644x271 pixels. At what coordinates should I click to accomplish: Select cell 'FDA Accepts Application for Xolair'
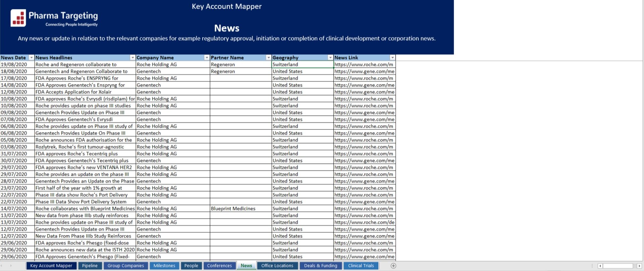(85, 92)
